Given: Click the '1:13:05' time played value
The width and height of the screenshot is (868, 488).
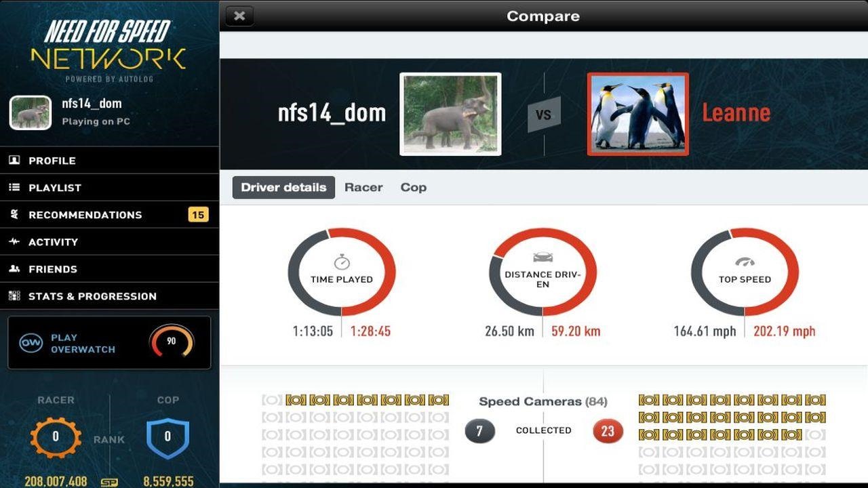Looking at the screenshot, I should (313, 331).
